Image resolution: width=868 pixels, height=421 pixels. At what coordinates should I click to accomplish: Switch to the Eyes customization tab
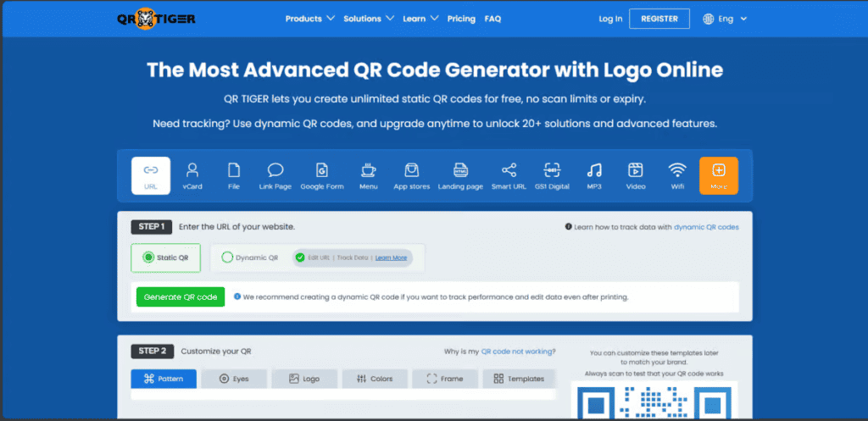[234, 379]
